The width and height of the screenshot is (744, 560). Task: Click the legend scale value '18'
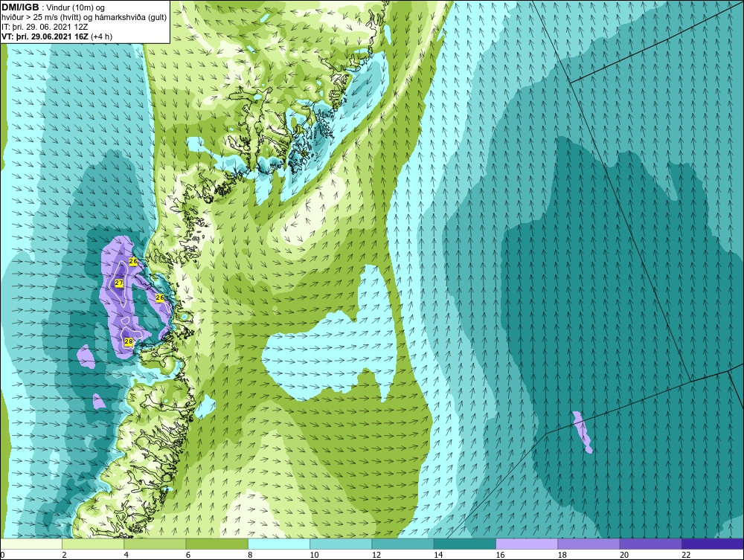pyautogui.click(x=561, y=556)
